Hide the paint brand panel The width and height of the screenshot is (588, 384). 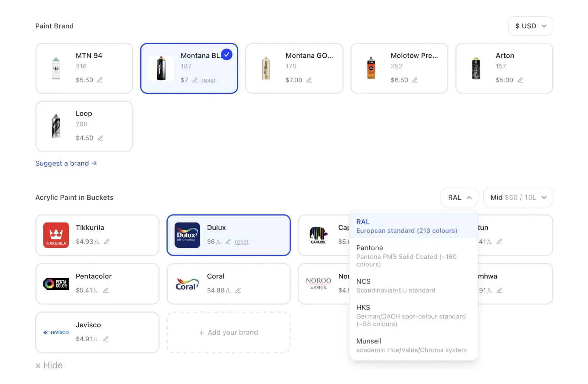point(49,365)
